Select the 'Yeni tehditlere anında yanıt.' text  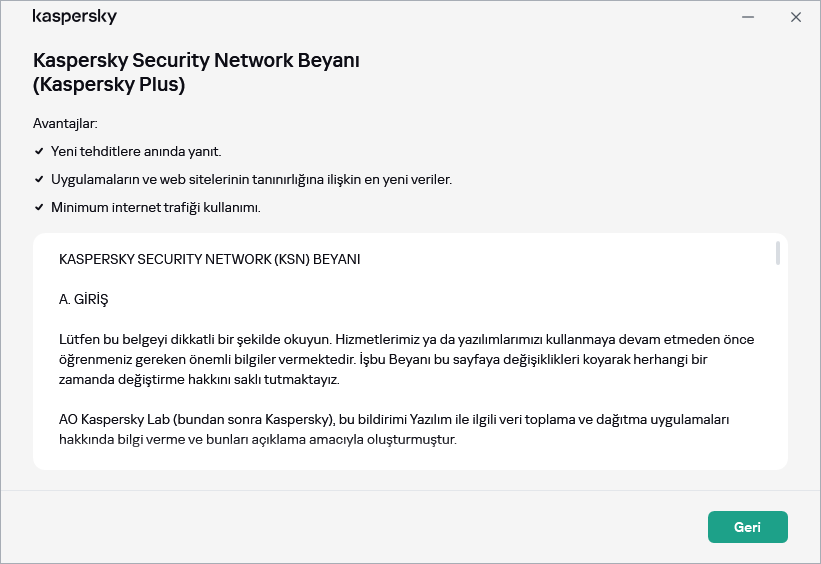(136, 152)
